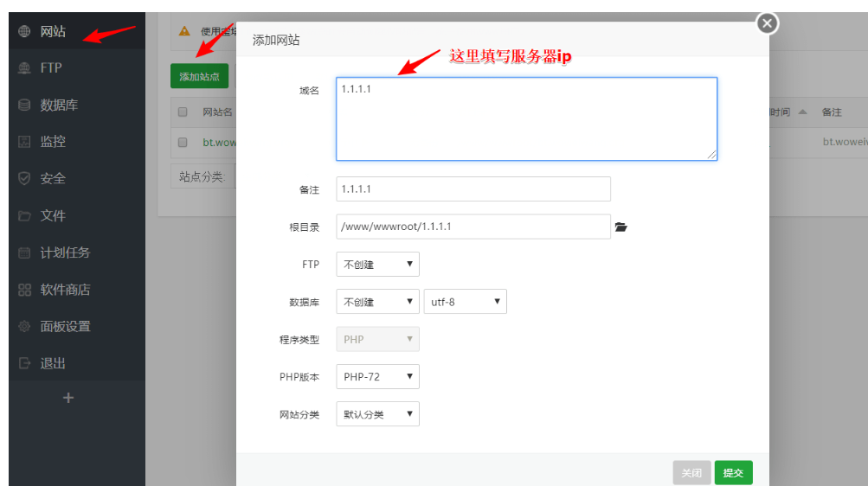Screen dimensions: 868x486
Task: Click the folder icon beside root directory
Action: [620, 227]
